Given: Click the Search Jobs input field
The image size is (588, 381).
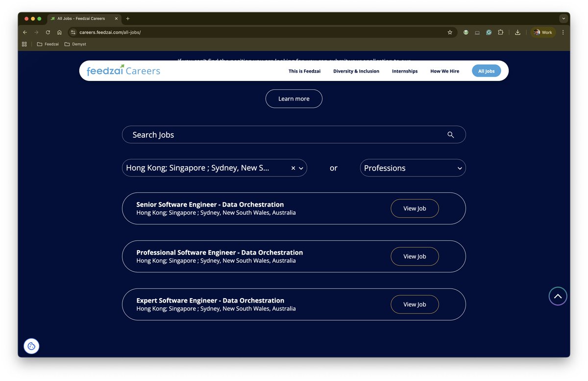Looking at the screenshot, I should point(294,135).
